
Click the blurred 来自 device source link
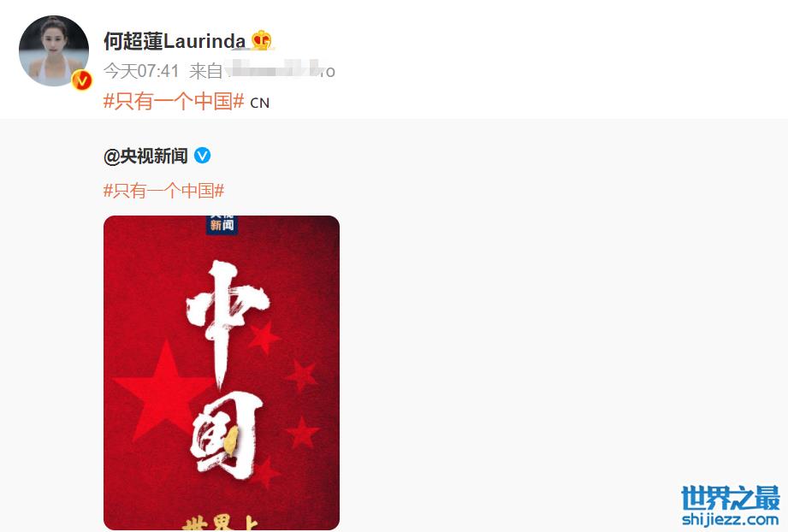click(262, 71)
